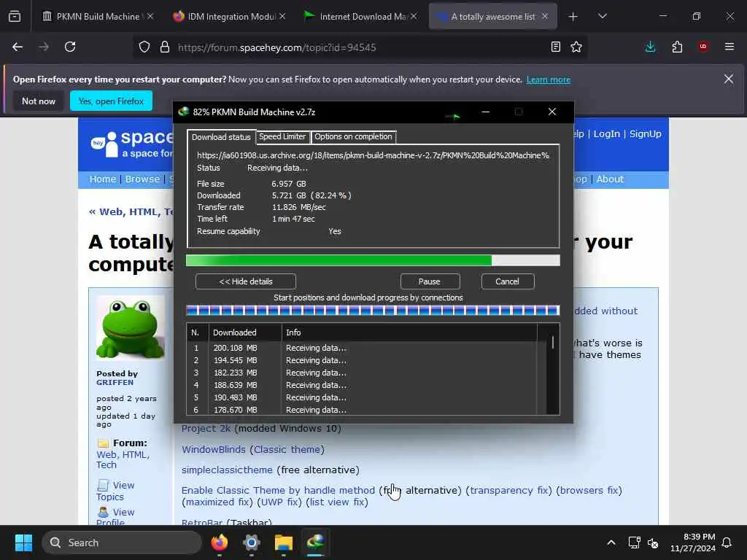Reload the page with the refresh icon

(70, 47)
